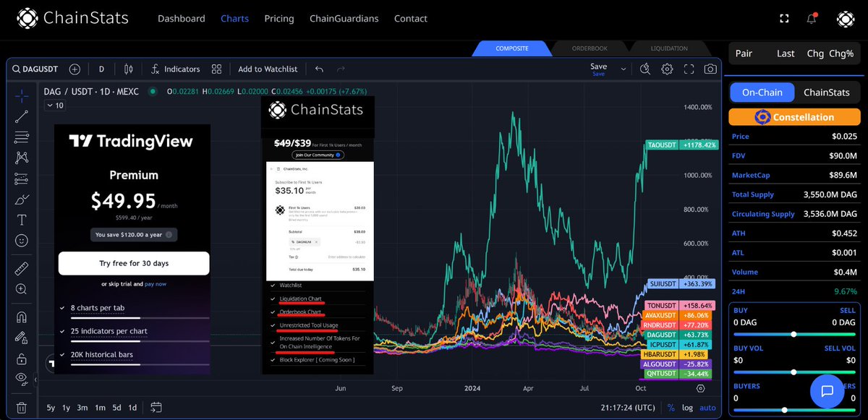Click the Save layout button
Viewport: 868px width, 420px height.
[599, 69]
